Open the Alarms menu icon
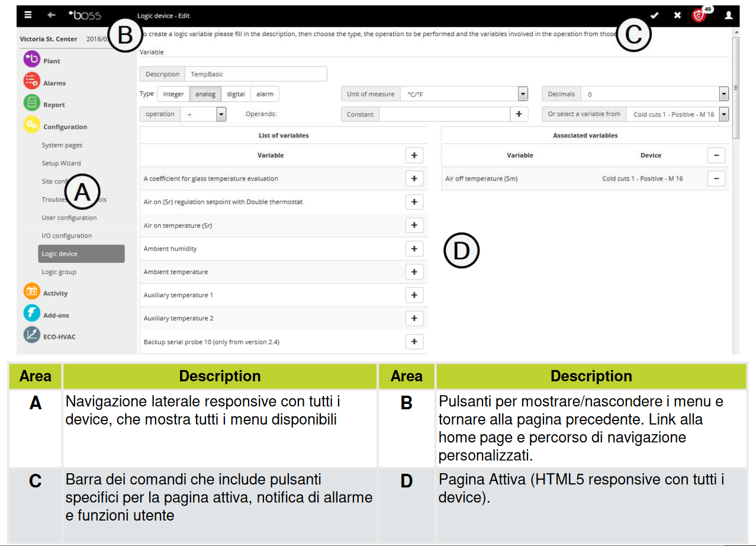756x546 pixels. tap(31, 82)
